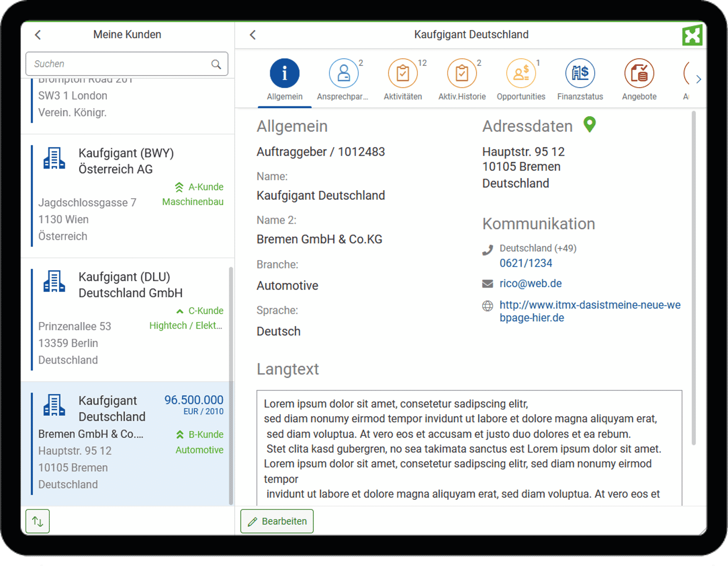Click the Suchen search field
The width and height of the screenshot is (728, 566).
[121, 64]
